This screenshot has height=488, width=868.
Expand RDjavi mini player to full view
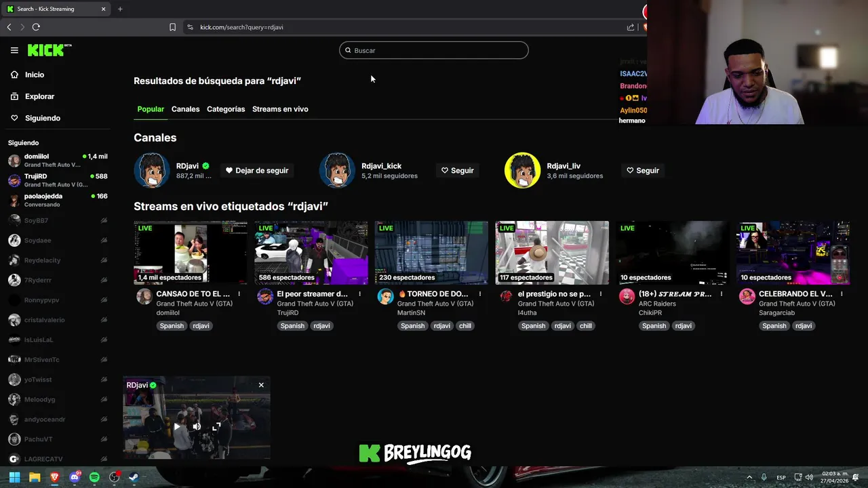(x=216, y=426)
